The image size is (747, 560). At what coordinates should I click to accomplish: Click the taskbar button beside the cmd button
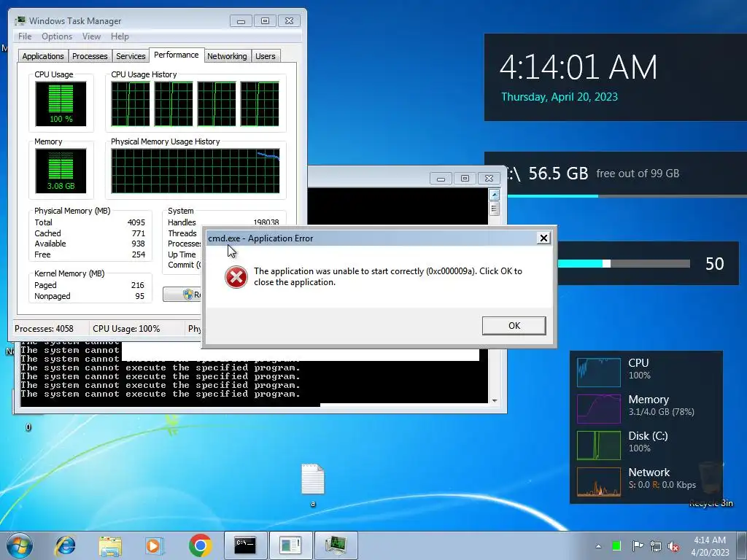(x=290, y=545)
